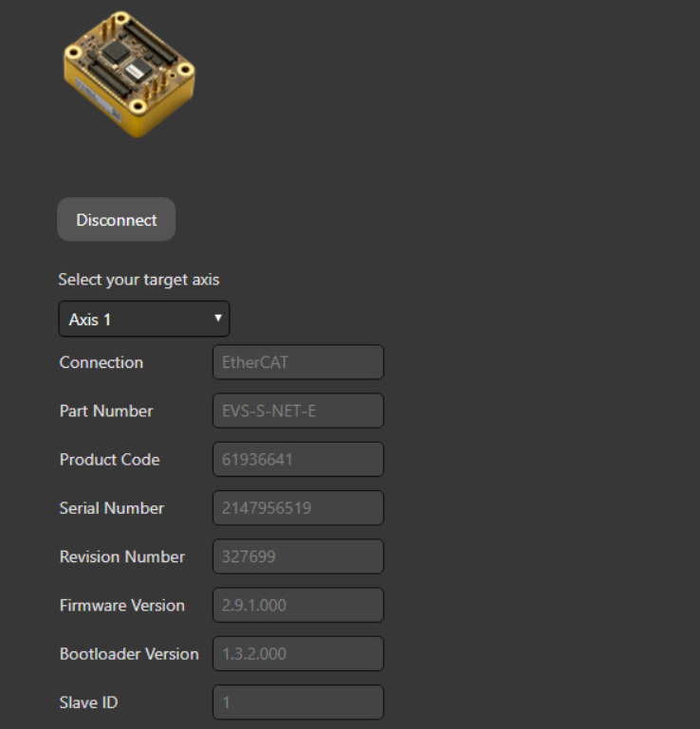The image size is (700, 729).
Task: Focus the Slave ID field
Action: pos(298,702)
